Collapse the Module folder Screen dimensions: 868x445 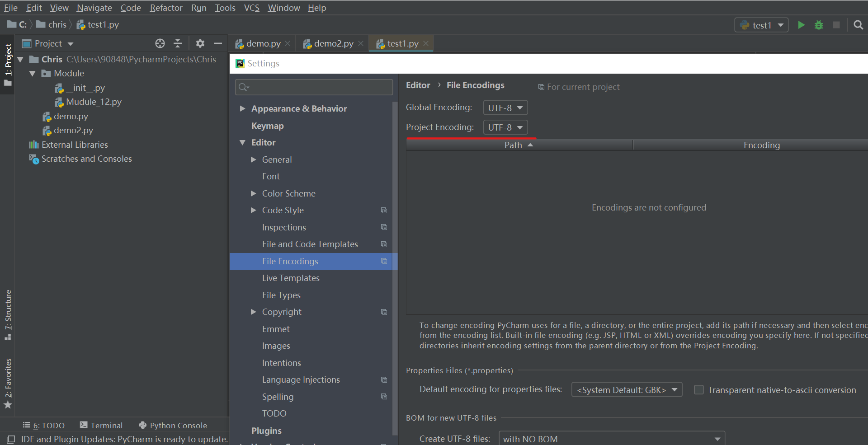[33, 73]
